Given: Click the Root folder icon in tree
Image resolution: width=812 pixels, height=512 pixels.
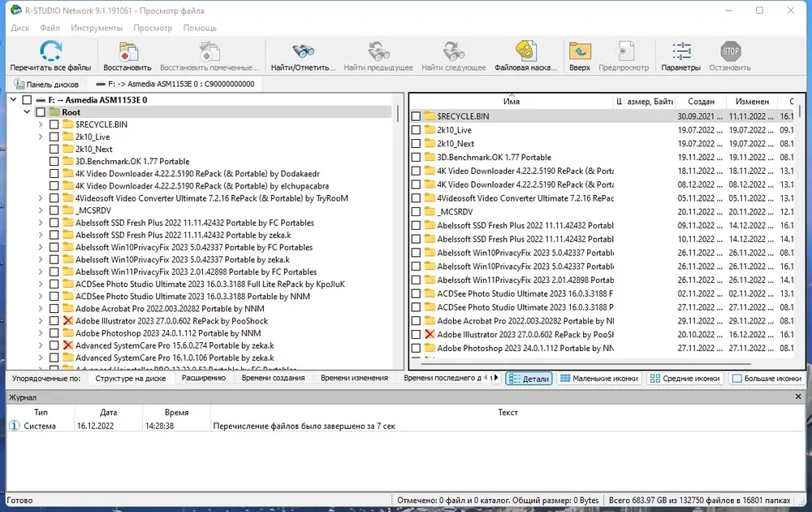Looking at the screenshot, I should coord(54,112).
